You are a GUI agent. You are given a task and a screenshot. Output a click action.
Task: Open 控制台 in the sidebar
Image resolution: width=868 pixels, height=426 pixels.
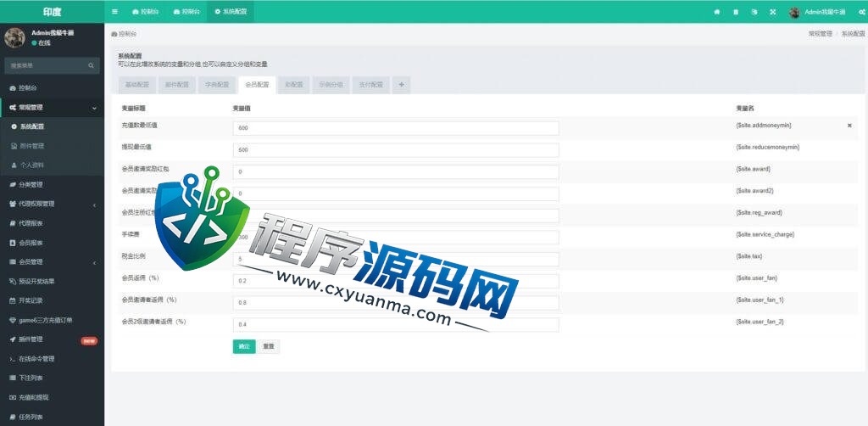(x=52, y=88)
